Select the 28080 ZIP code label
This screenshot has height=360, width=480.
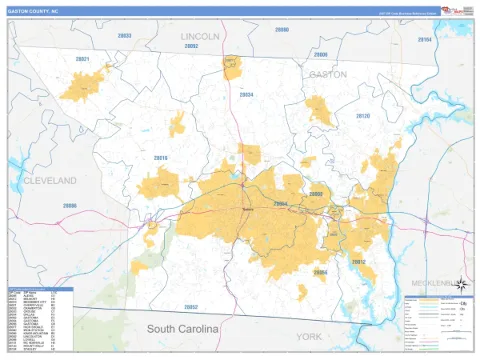[x=282, y=30]
